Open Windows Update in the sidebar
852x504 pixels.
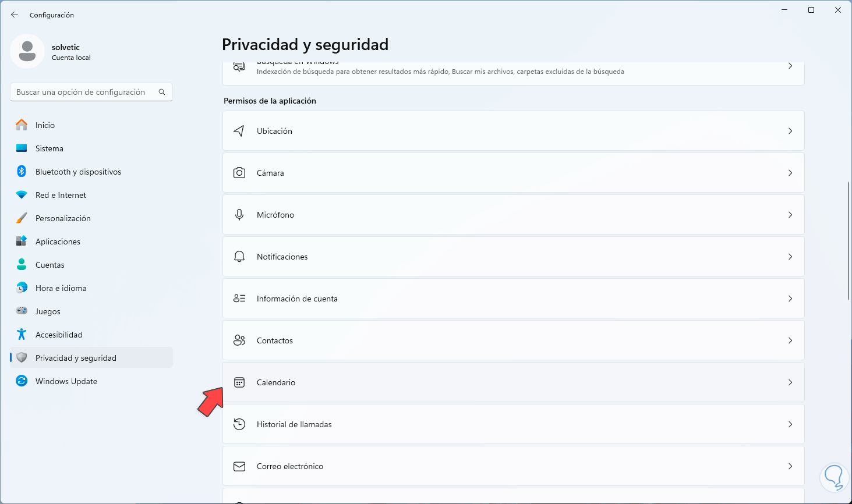[66, 381]
